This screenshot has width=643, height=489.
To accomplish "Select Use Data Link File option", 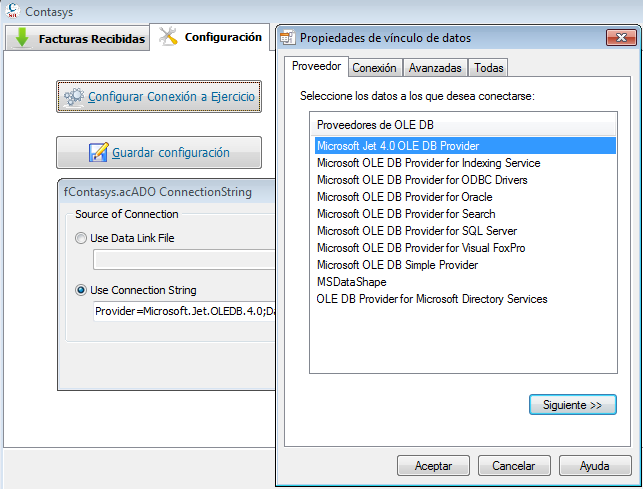I will [81, 238].
